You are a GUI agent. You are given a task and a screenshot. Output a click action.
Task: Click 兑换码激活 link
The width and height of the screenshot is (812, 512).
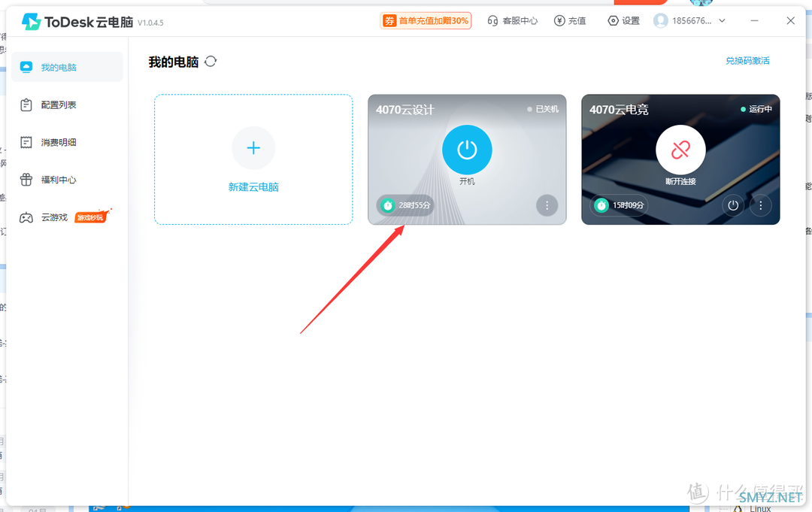pos(747,61)
